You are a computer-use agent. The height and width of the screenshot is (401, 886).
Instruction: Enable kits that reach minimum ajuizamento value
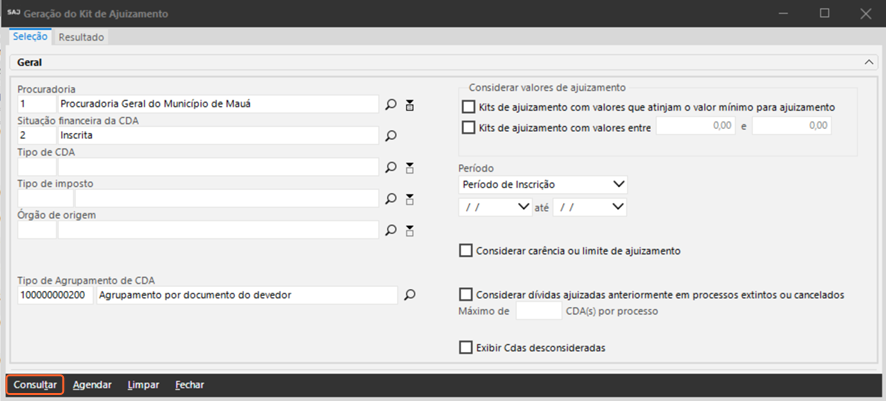pos(467,107)
